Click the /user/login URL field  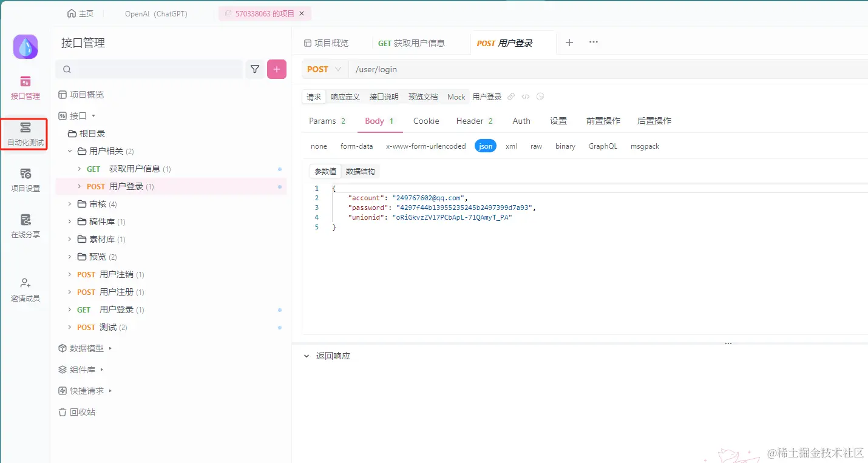click(608, 69)
